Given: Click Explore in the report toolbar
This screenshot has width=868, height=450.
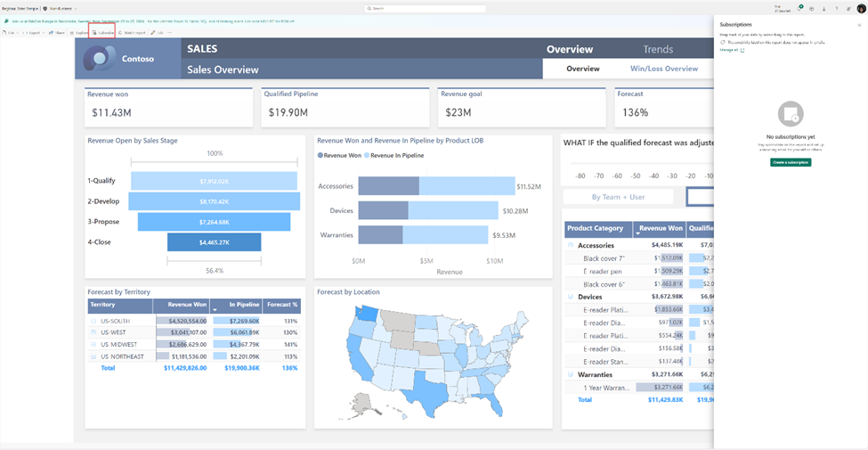Looking at the screenshot, I should pos(78,33).
